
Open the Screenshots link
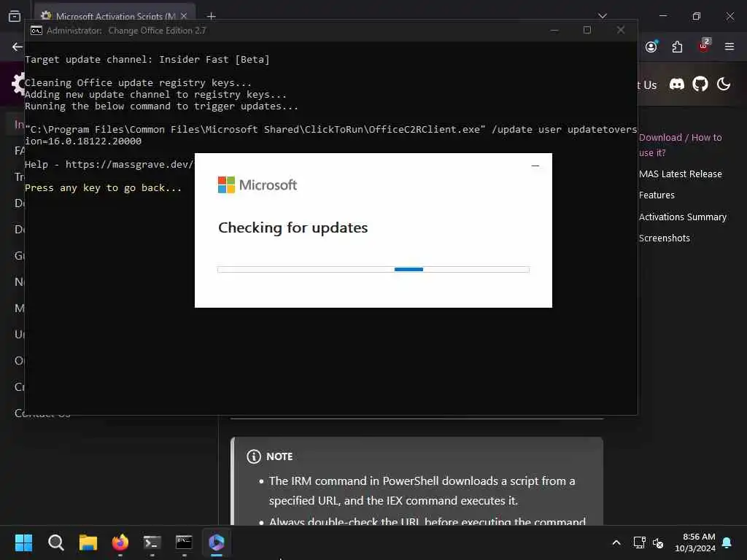pos(664,238)
